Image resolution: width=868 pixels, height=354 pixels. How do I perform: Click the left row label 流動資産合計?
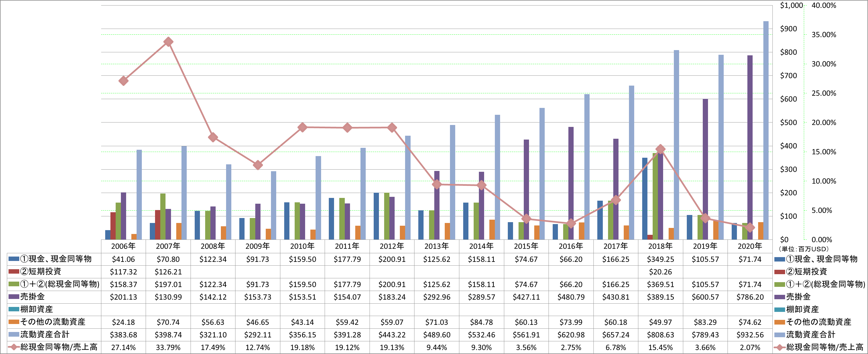point(45,334)
